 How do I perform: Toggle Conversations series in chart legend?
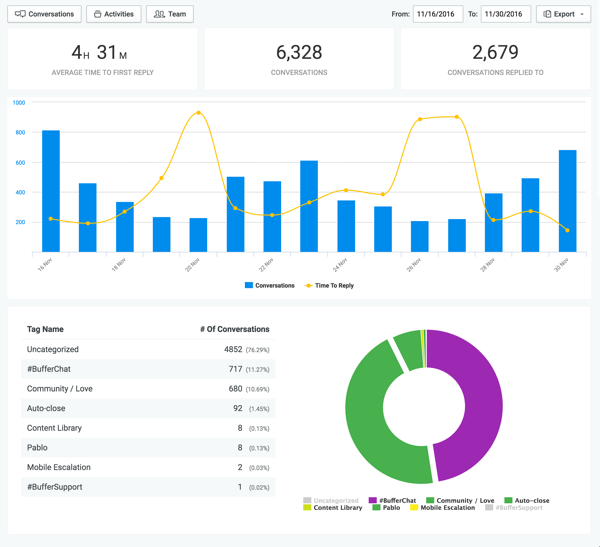point(269,286)
